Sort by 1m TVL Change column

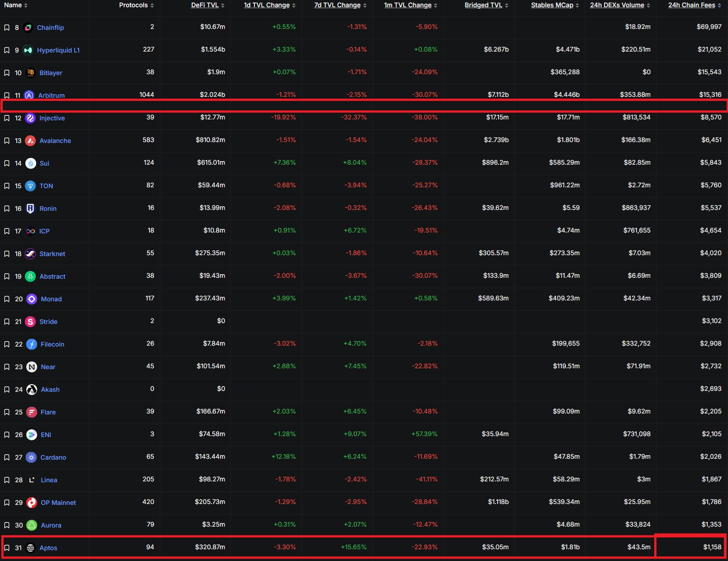click(411, 5)
